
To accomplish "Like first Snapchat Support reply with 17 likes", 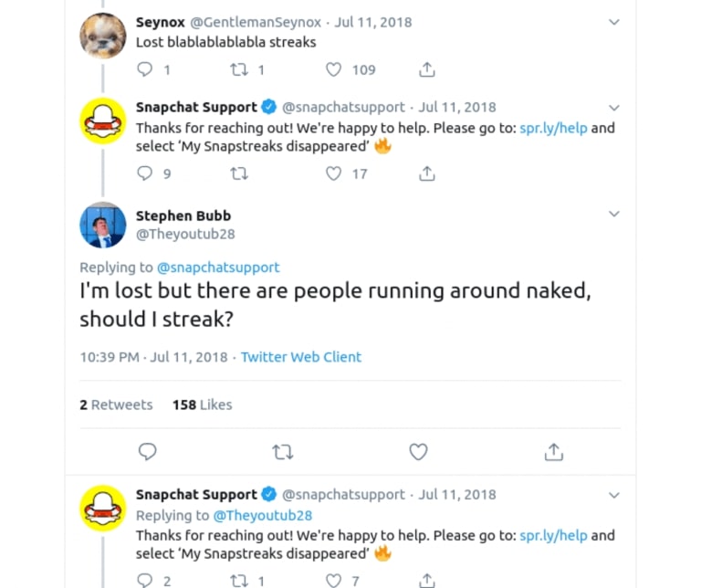I will (x=333, y=173).
